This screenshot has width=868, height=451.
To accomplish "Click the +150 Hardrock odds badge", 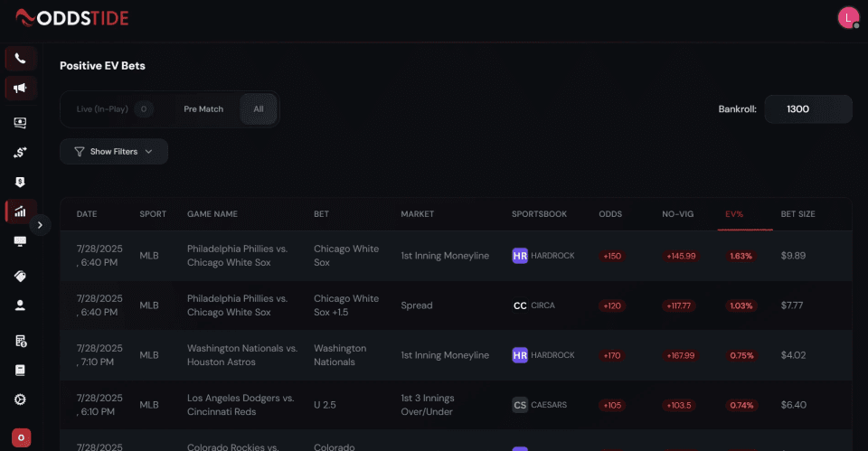I will tap(612, 256).
